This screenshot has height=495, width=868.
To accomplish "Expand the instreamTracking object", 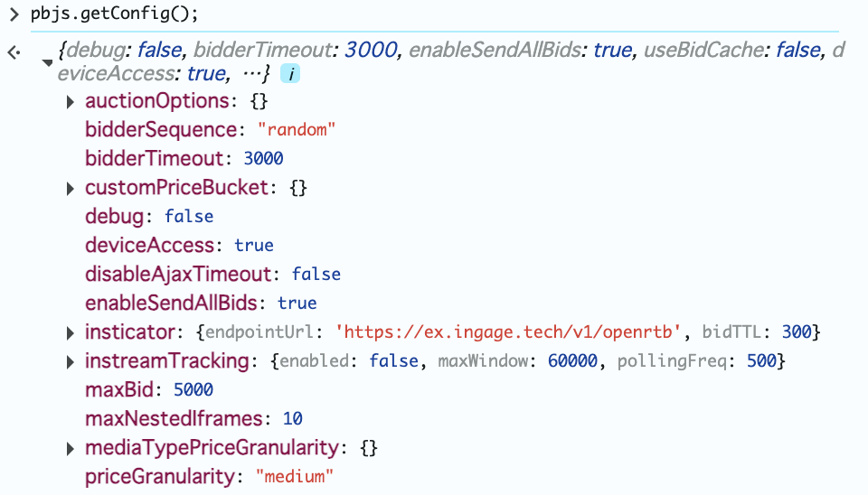I will point(70,361).
